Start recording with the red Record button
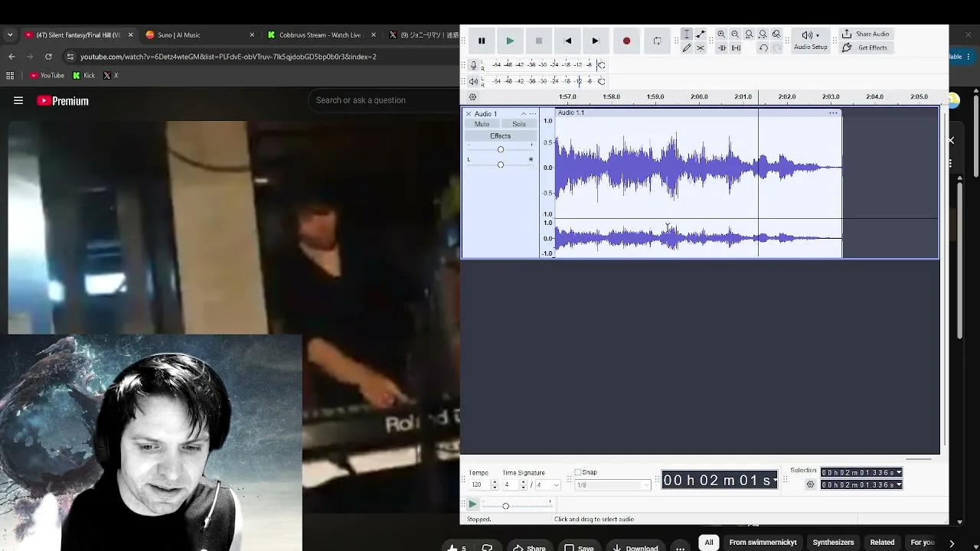Image resolution: width=980 pixels, height=551 pixels. [626, 41]
